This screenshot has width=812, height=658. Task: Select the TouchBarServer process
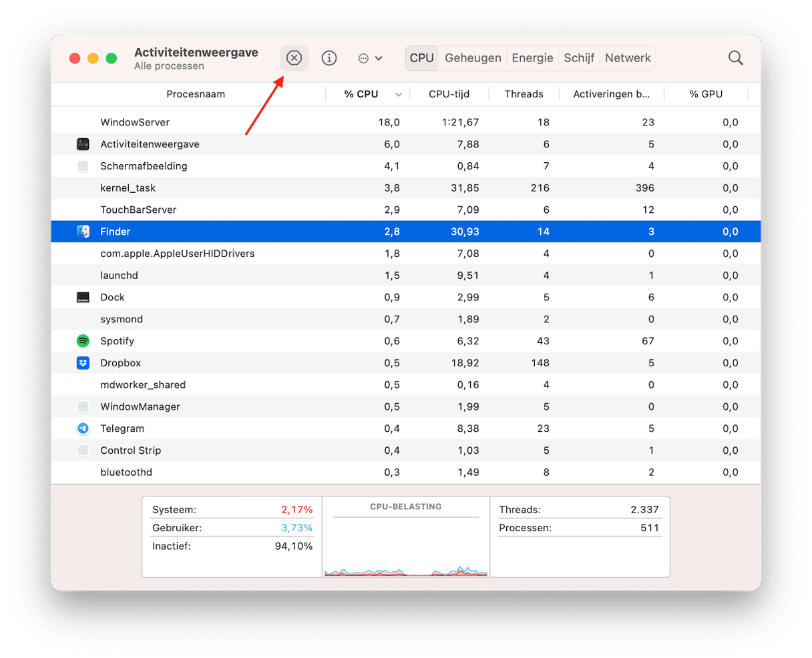pos(138,210)
